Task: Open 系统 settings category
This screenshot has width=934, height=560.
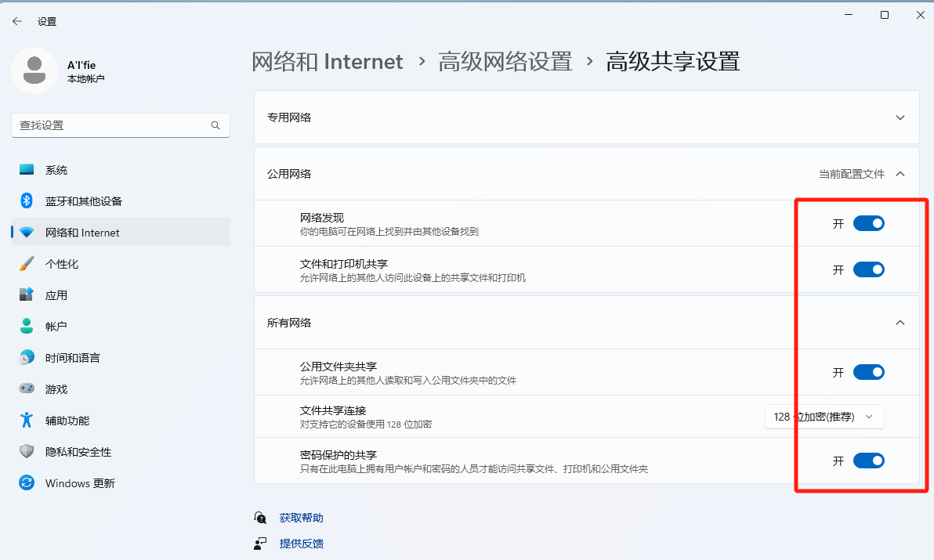Action: point(121,170)
